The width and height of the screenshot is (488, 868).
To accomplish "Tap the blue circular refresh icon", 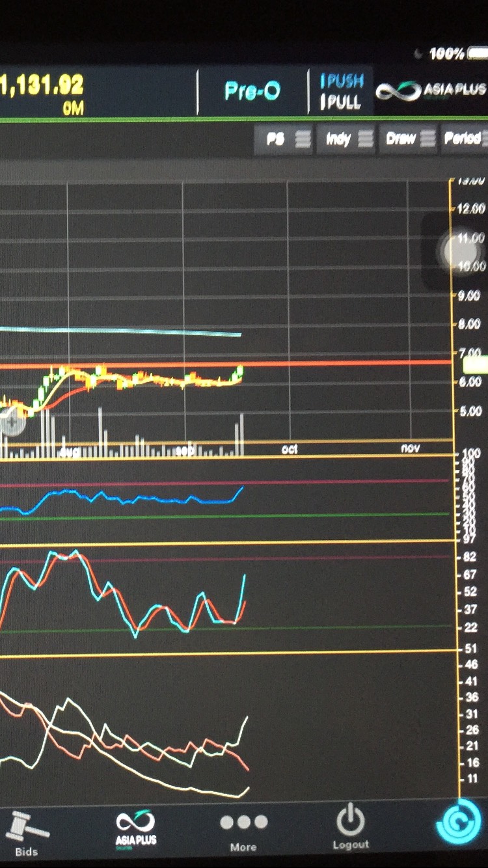I will 459,823.
